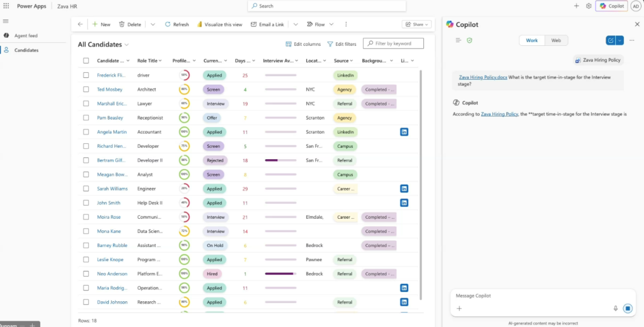Open the Frederick candidate record link
The width and height of the screenshot is (644, 327).
pos(111,75)
